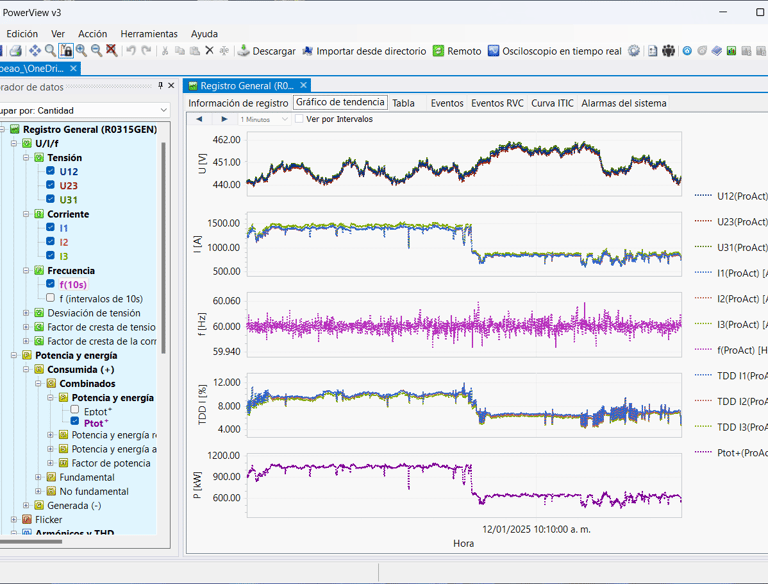Click the next interval right arrow

point(224,119)
